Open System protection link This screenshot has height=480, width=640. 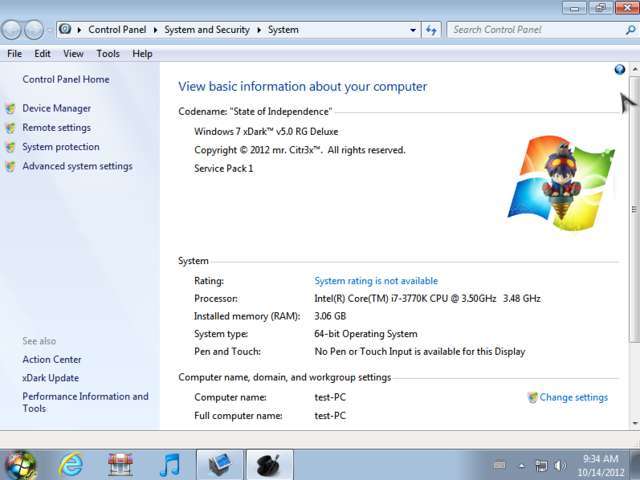pos(61,147)
